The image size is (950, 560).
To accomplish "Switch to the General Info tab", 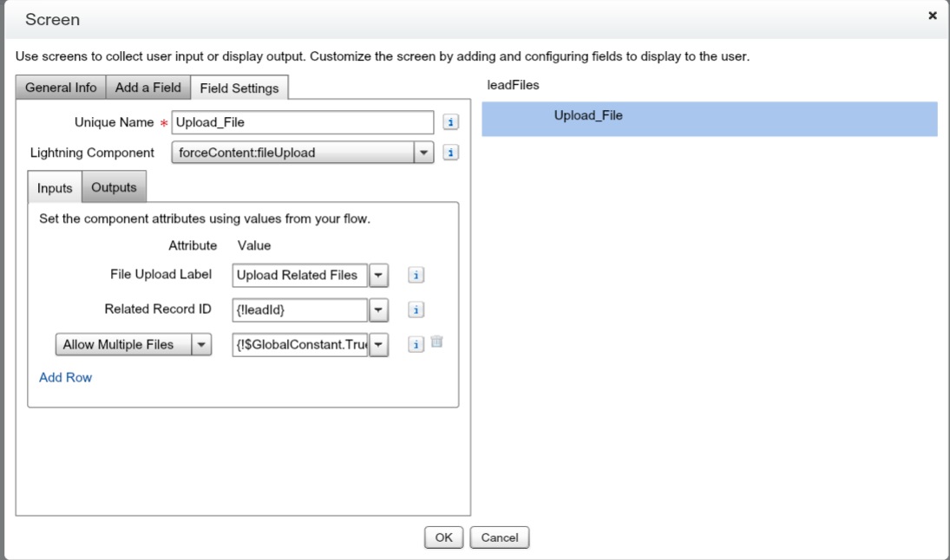I will (x=61, y=88).
